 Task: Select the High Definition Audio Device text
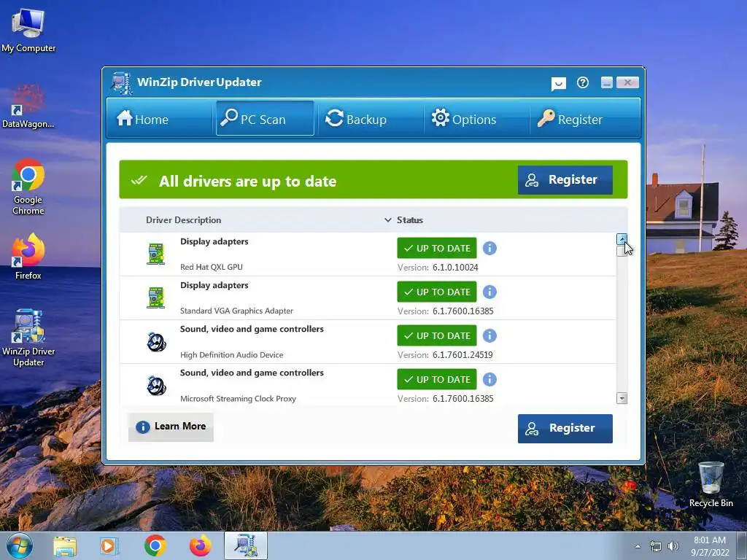[231, 355]
